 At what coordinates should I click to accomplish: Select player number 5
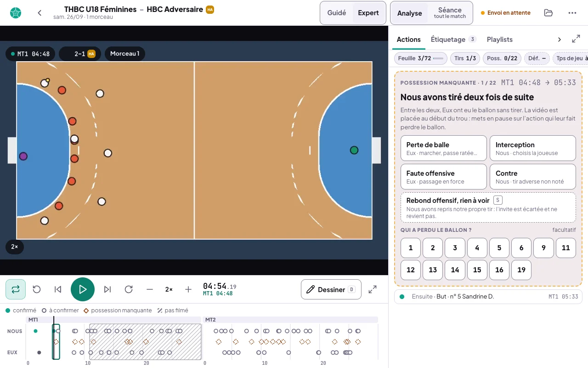(499, 248)
